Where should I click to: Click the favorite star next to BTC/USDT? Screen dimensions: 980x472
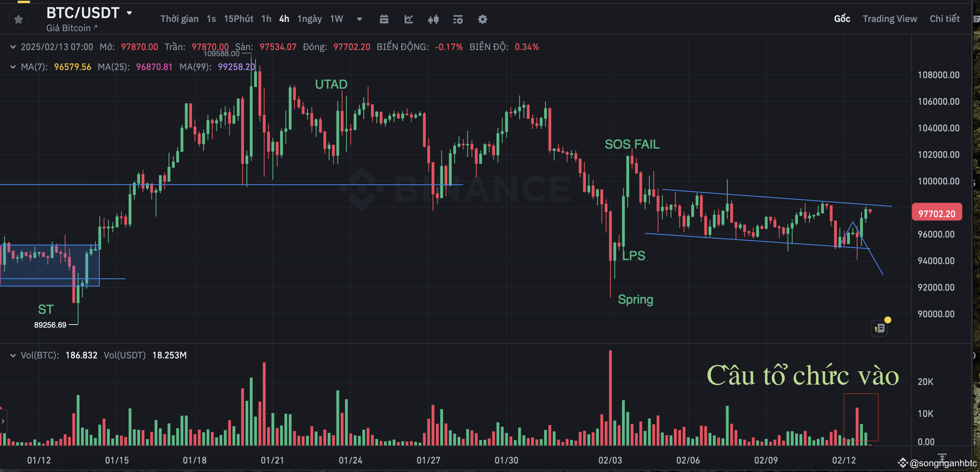point(18,18)
